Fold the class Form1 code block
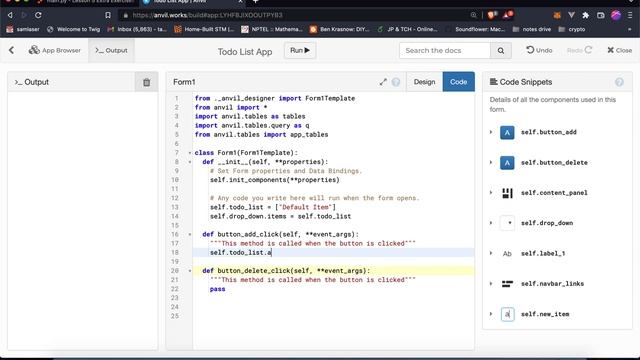This screenshot has height=360, width=640. [x=190, y=153]
